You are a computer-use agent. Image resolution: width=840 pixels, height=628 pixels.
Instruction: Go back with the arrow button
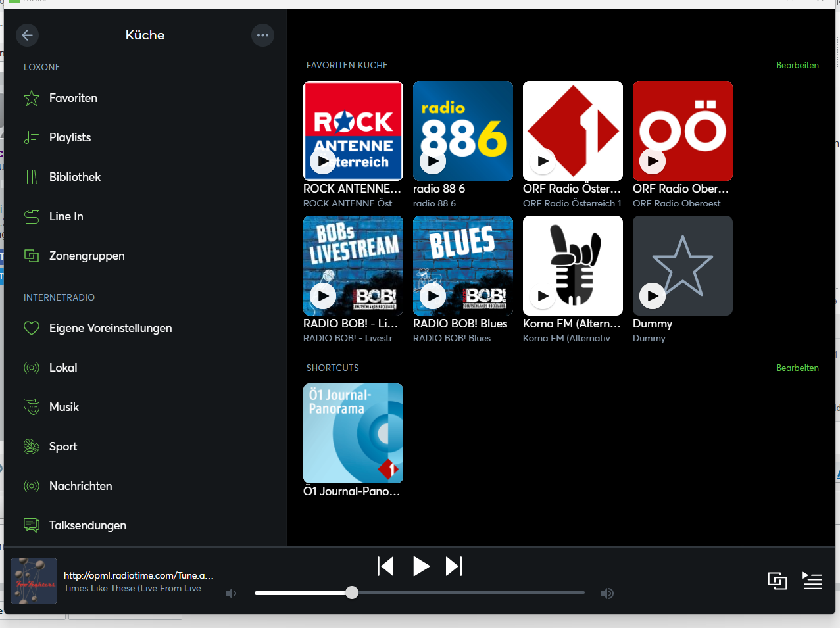point(27,36)
